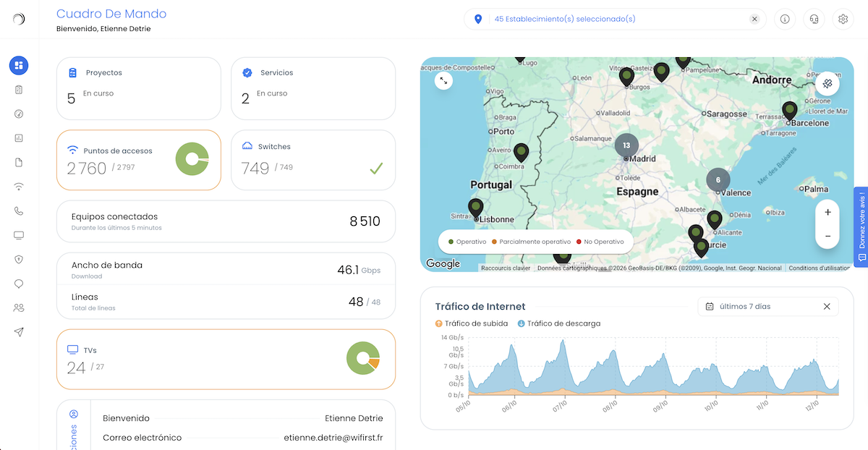Open the settings gear icon

click(x=843, y=20)
